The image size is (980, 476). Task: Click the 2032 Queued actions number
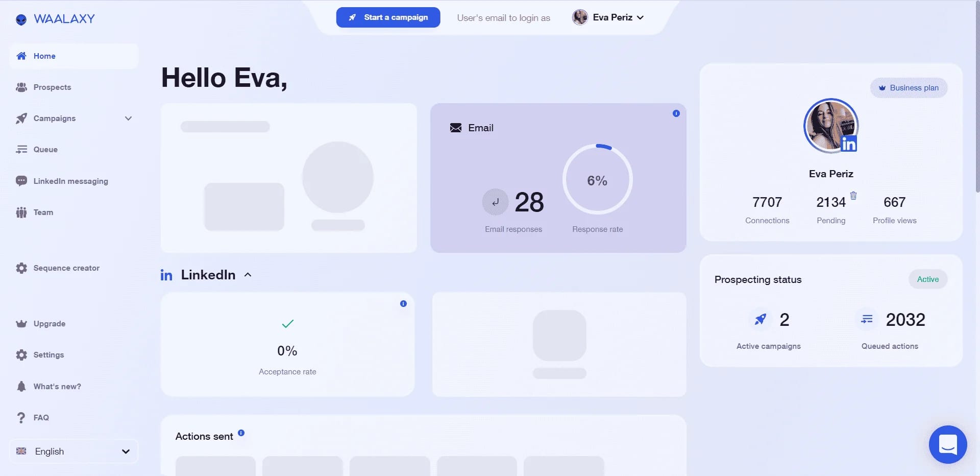click(905, 320)
